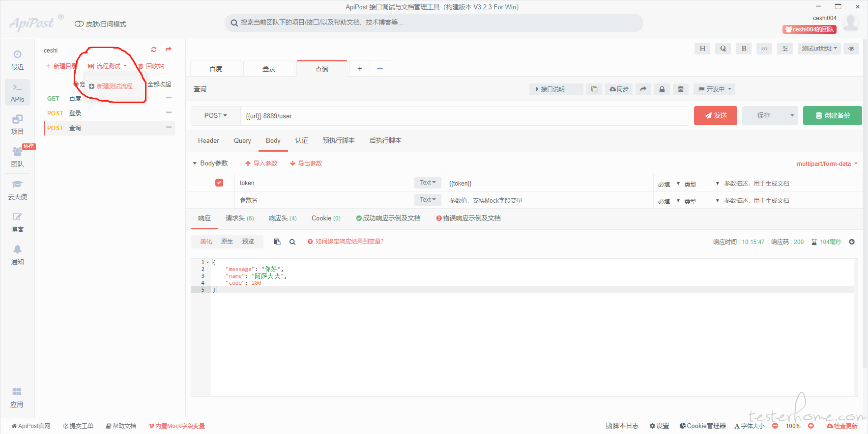
Task: Click the refresh icon next to ceshi
Action: 154,50
